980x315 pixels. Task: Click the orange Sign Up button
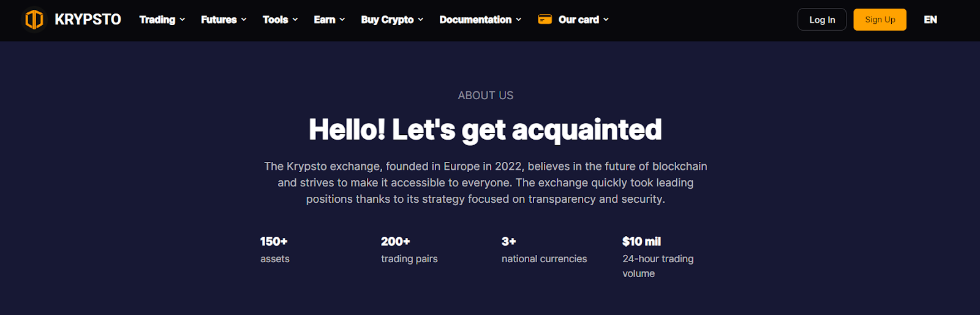[x=880, y=20]
